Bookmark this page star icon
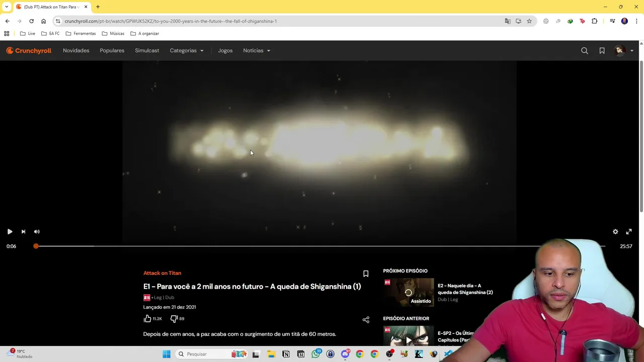 (x=529, y=21)
